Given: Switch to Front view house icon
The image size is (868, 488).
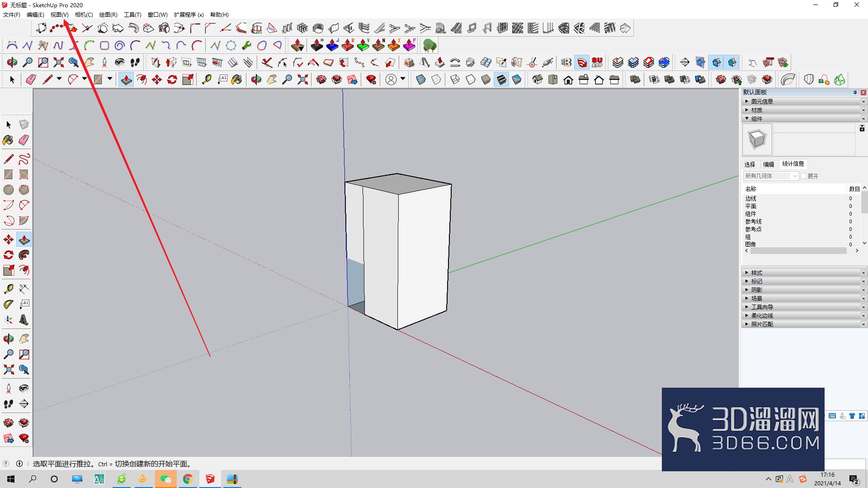Looking at the screenshot, I should point(568,80).
